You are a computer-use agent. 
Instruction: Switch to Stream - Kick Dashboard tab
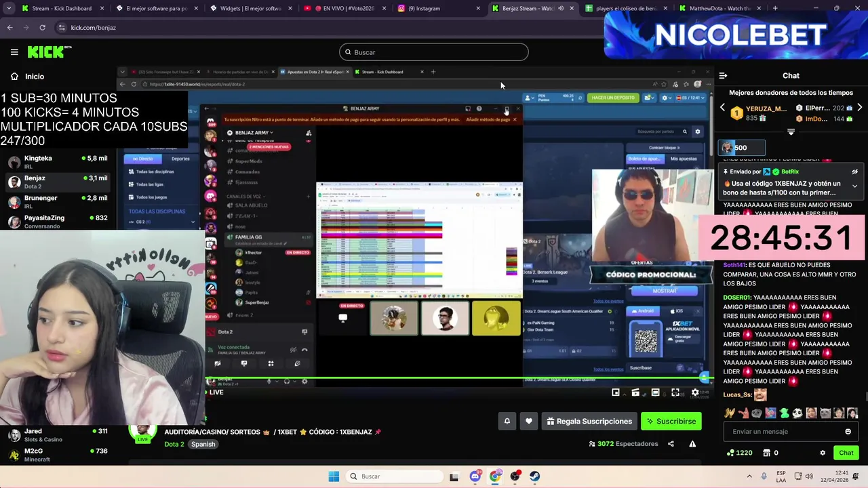tap(62, 8)
